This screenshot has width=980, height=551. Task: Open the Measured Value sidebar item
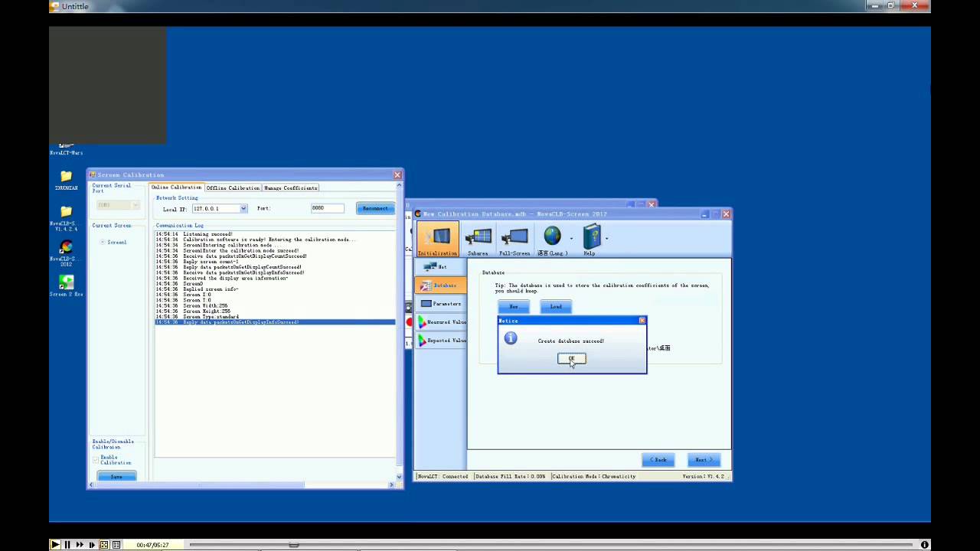coord(441,322)
